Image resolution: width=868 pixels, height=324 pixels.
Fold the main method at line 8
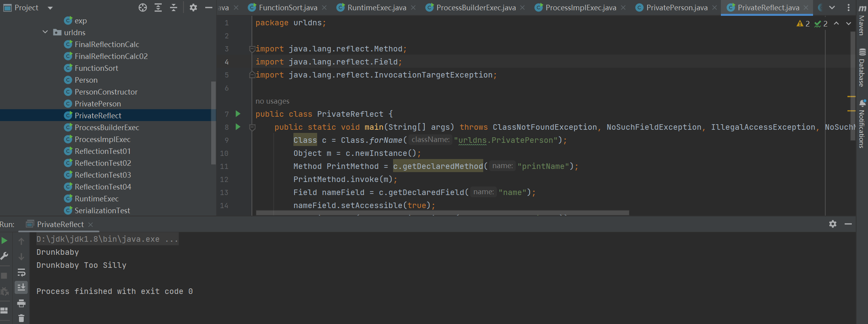point(252,127)
